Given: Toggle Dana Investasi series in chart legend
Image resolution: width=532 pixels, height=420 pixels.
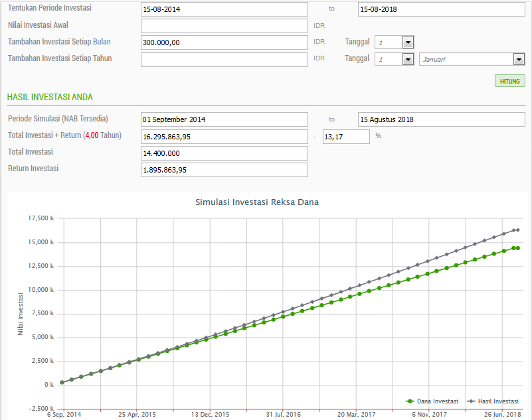Looking at the screenshot, I should click(432, 401).
